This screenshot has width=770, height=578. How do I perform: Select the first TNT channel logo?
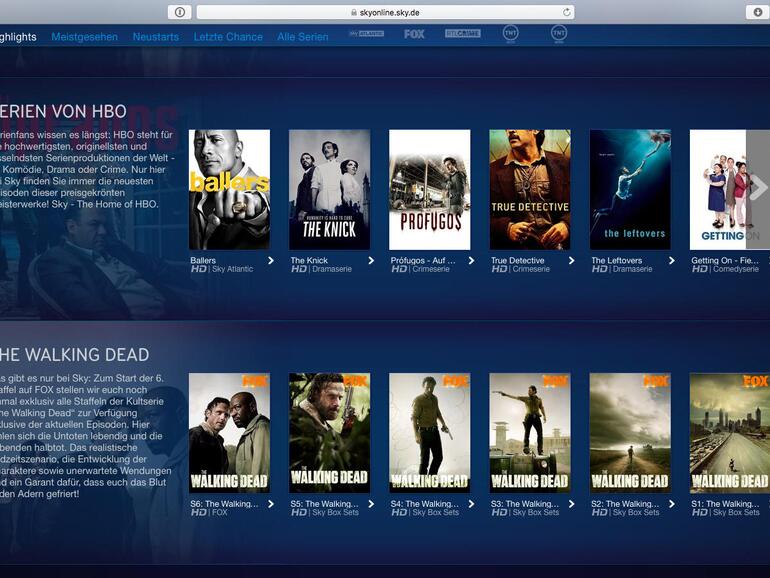pyautogui.click(x=511, y=33)
